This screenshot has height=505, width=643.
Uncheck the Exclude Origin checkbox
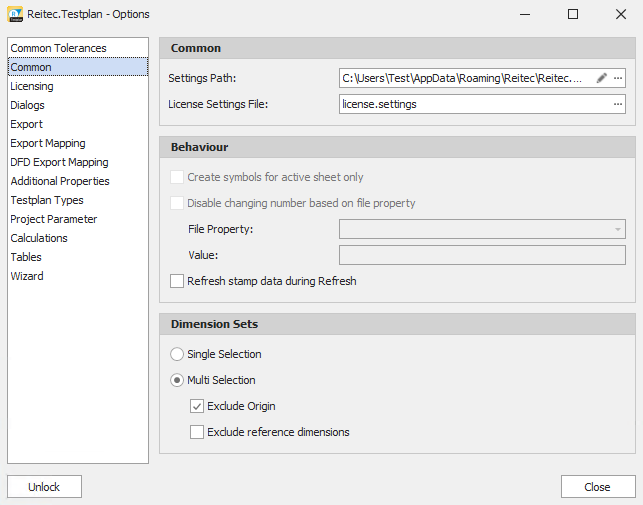(197, 406)
